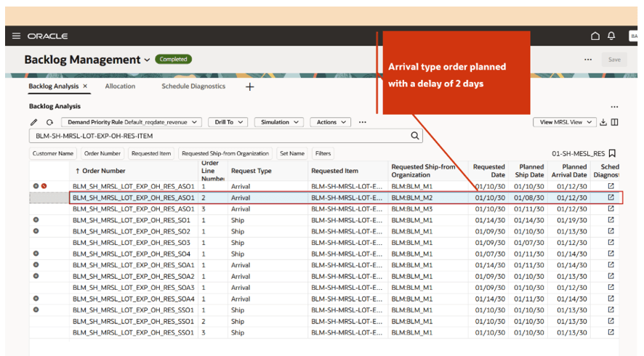Refresh the backlog analysis table
This screenshot has height=356, width=644.
[49, 122]
